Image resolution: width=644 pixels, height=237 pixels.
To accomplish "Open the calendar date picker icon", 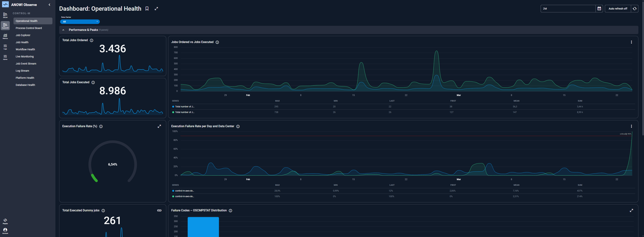I will 599,9.
